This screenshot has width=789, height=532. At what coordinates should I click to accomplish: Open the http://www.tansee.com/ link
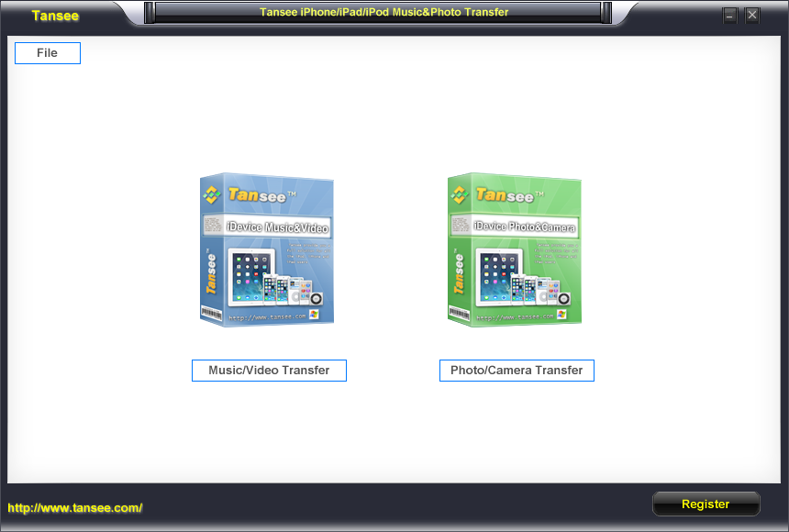[x=75, y=508]
